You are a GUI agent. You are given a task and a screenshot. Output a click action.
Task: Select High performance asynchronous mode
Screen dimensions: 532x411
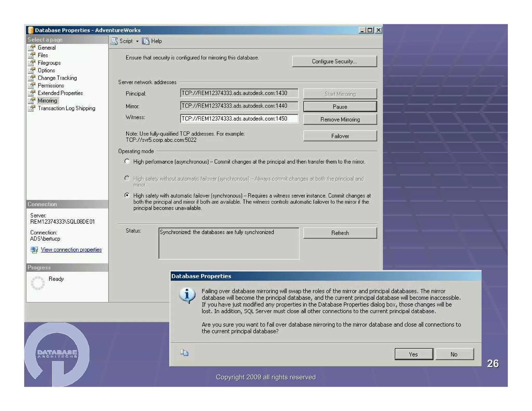[127, 161]
